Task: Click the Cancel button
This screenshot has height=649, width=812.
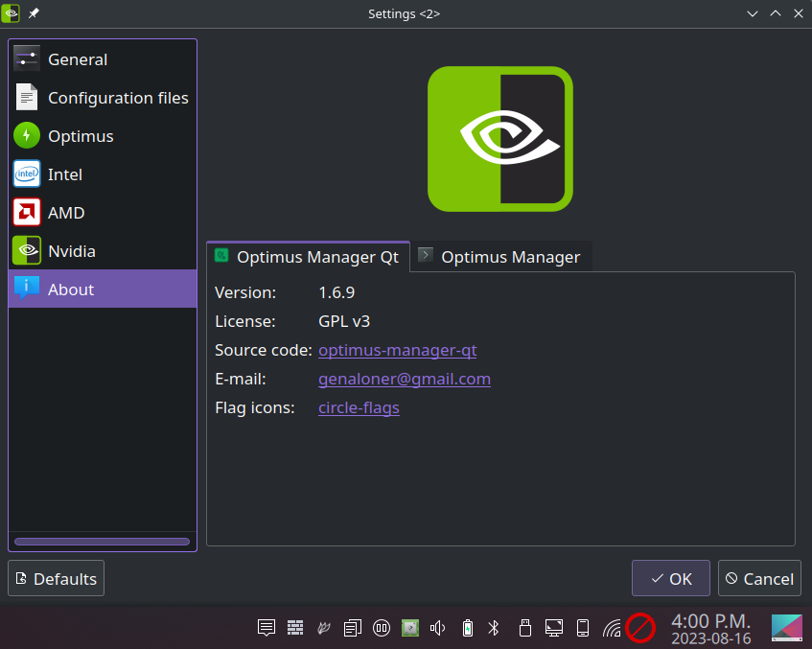Action: click(759, 579)
